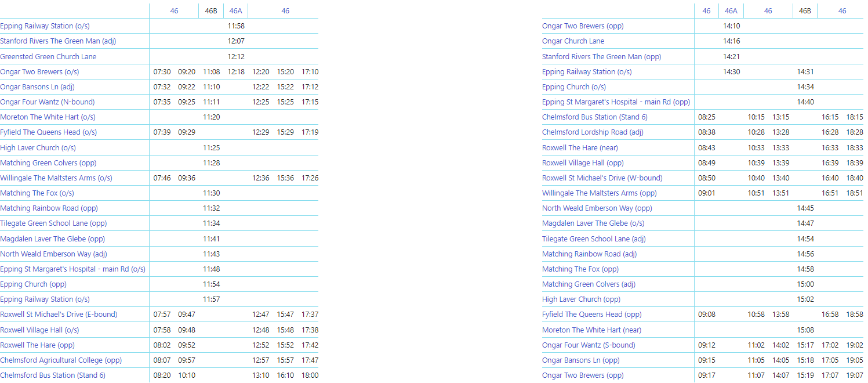Viewport: 868px width, 383px height.
Task: Click Fyfield The Queens Head (o/s) stop
Action: pyautogui.click(x=48, y=132)
